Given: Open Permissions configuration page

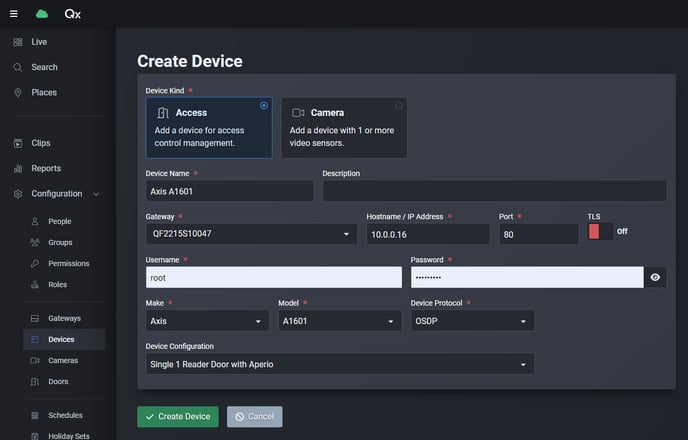Looking at the screenshot, I should coord(68,263).
